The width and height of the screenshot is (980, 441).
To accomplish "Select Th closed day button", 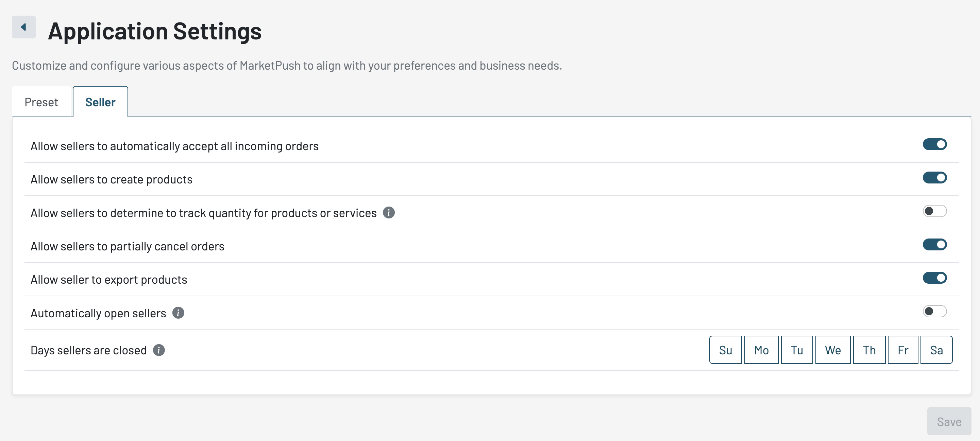I will tap(869, 350).
